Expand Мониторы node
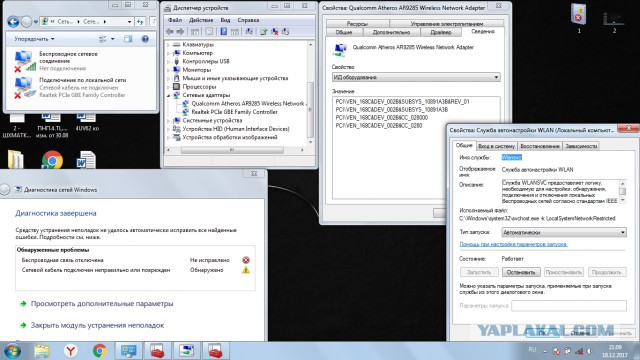640x360 pixels. (x=168, y=70)
